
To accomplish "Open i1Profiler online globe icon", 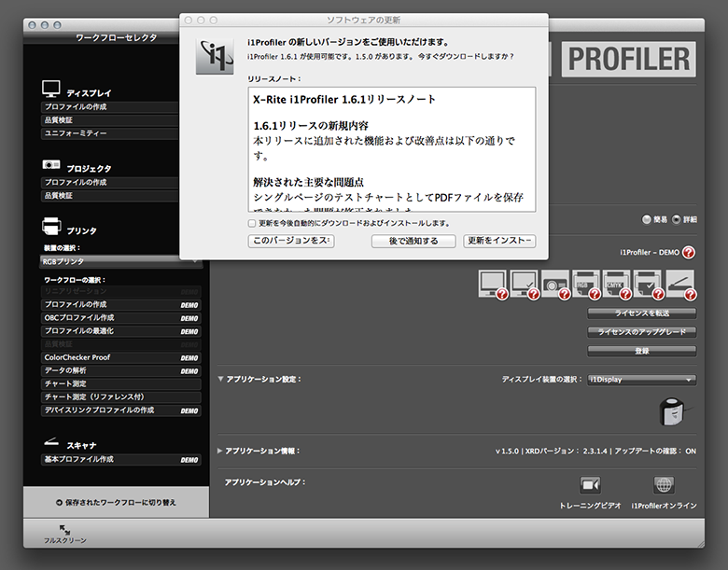I will 664,485.
